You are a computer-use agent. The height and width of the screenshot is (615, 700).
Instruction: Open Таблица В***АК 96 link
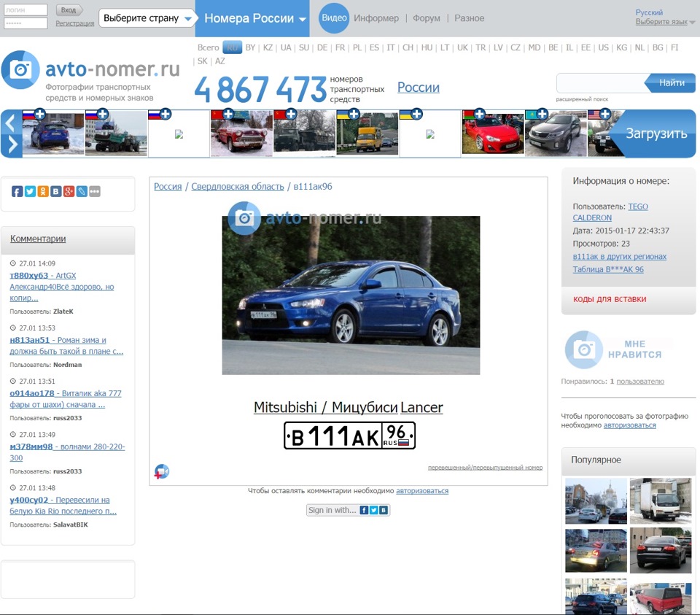coord(608,270)
